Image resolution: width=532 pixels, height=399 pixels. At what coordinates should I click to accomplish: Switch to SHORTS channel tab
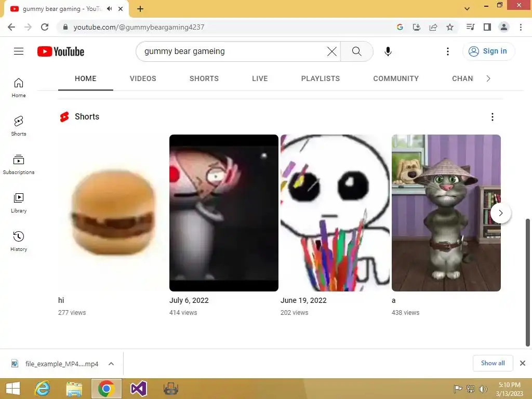click(x=204, y=79)
